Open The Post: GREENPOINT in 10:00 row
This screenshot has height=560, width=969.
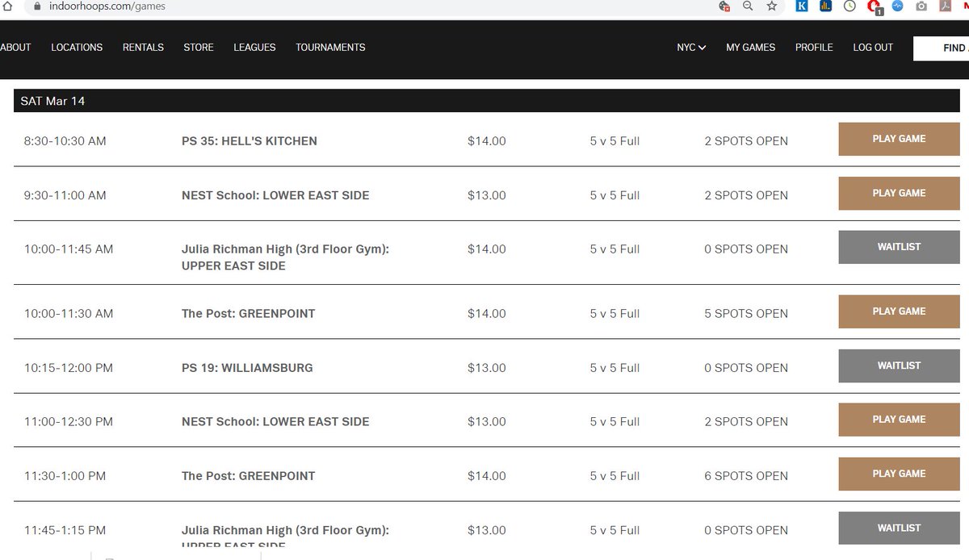(x=249, y=313)
